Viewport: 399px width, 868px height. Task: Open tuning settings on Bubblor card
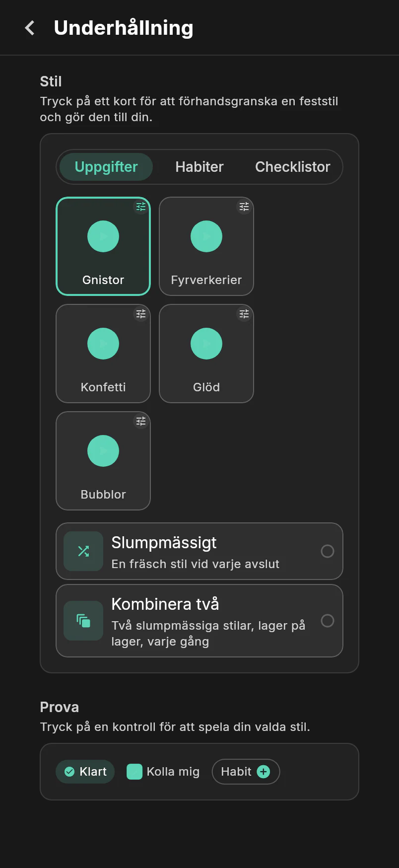[141, 421]
